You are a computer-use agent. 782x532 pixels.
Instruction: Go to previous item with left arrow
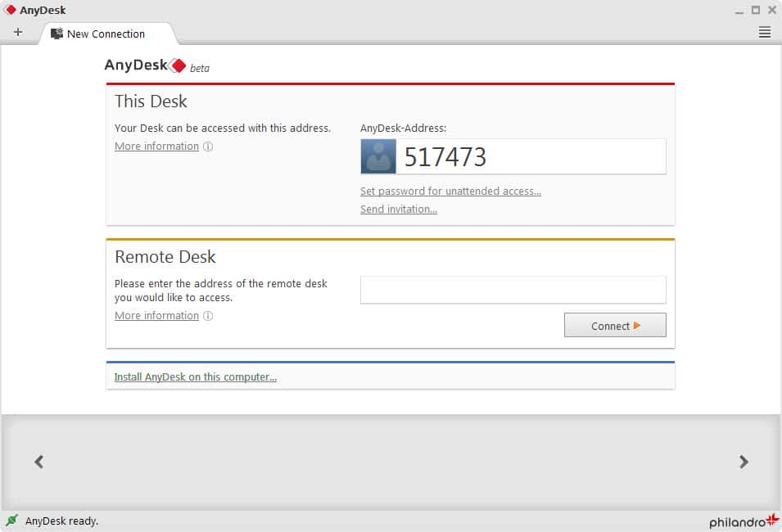(38, 462)
